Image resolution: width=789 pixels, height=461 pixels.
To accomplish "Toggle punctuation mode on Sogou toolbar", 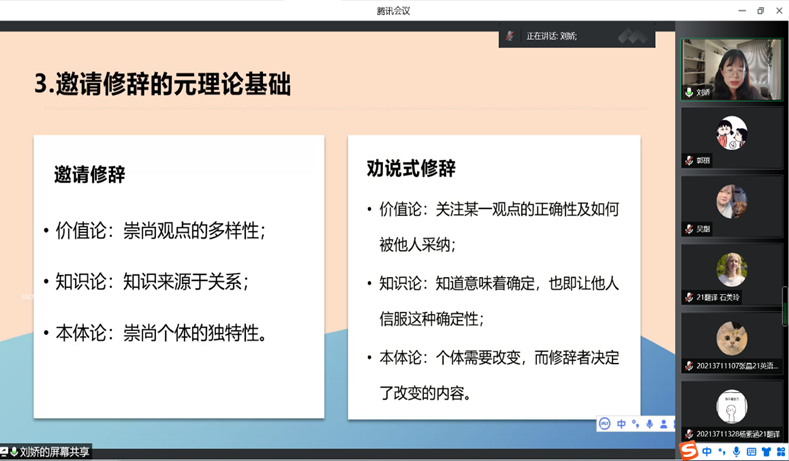I will tap(721, 452).
